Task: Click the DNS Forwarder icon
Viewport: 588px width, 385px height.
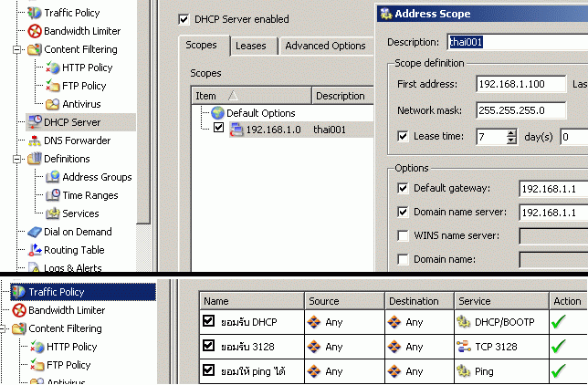Action: [35, 140]
